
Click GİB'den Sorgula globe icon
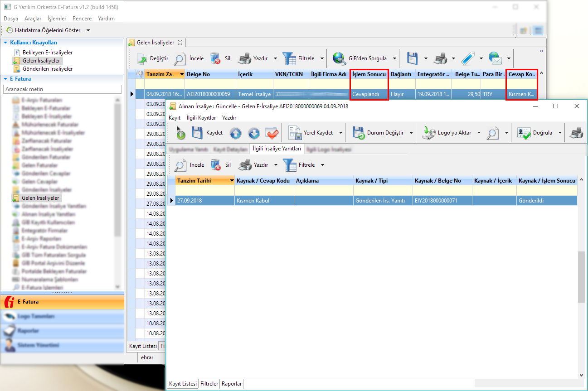[340, 58]
